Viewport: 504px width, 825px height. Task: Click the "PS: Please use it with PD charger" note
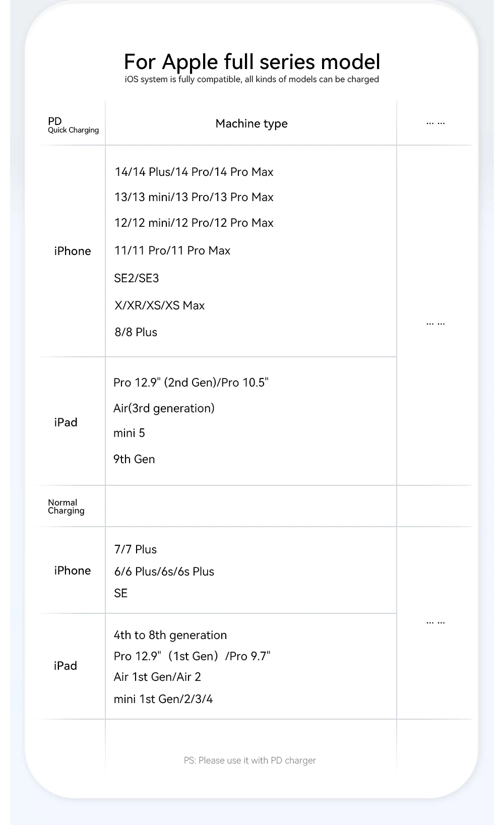(x=249, y=760)
